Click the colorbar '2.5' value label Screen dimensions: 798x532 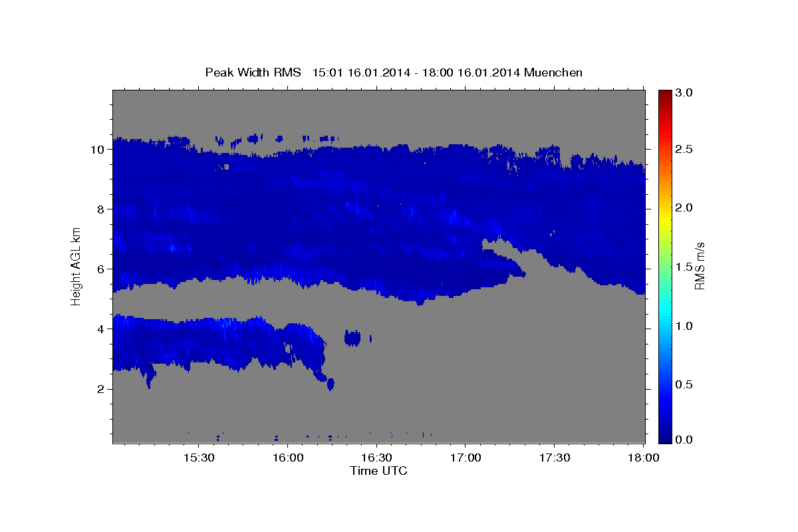point(684,149)
